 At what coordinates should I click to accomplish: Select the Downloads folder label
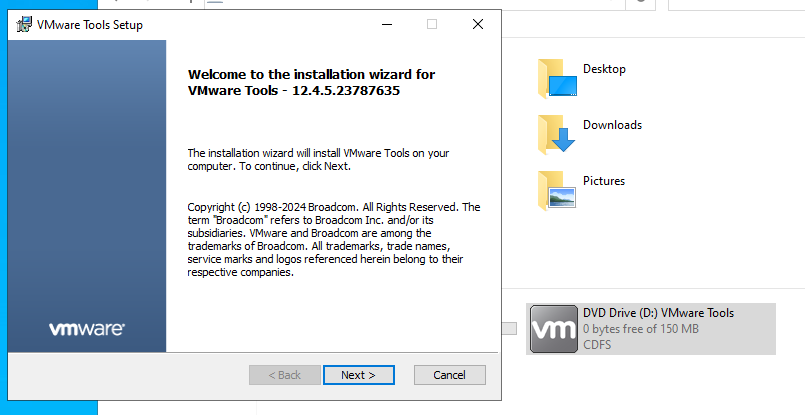coord(612,125)
